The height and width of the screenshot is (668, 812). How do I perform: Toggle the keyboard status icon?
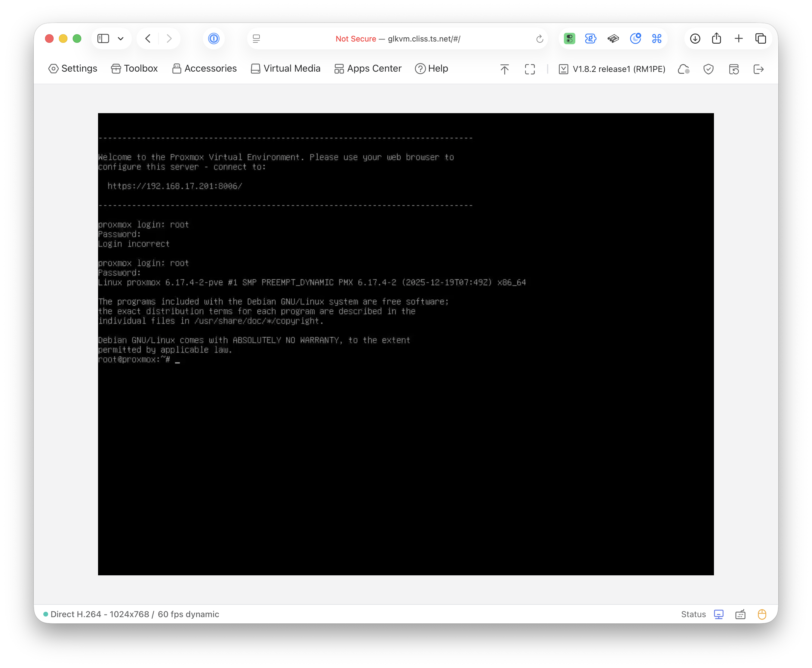coord(740,614)
